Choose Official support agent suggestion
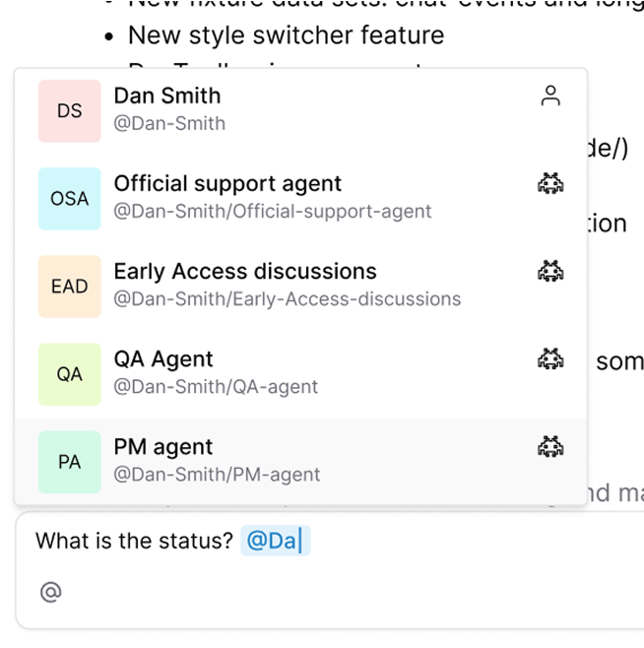This screenshot has width=644, height=648. click(x=227, y=184)
